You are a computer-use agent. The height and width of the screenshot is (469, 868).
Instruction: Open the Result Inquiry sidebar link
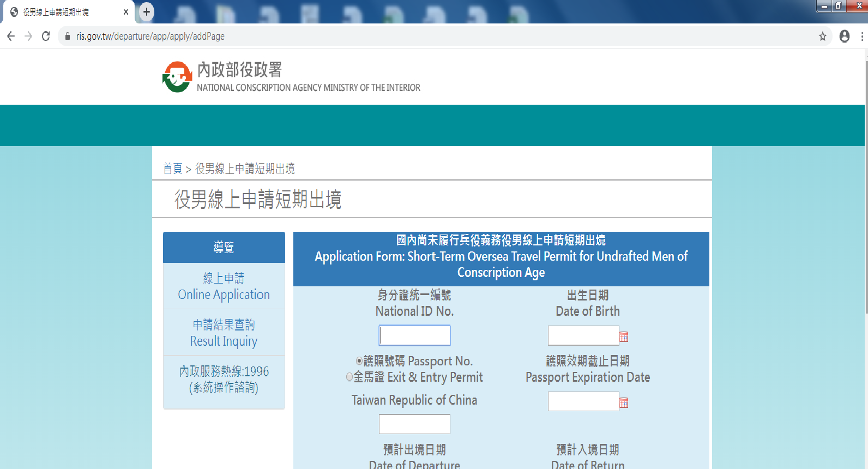pyautogui.click(x=224, y=333)
